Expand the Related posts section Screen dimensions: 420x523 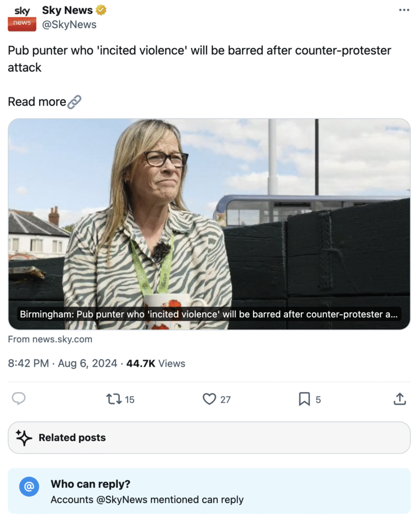(x=209, y=438)
